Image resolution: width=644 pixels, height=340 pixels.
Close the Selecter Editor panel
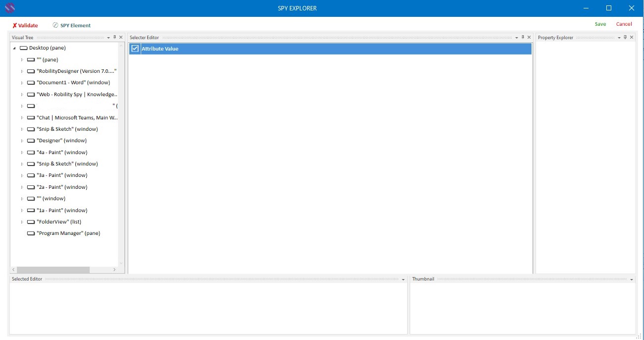click(x=529, y=37)
